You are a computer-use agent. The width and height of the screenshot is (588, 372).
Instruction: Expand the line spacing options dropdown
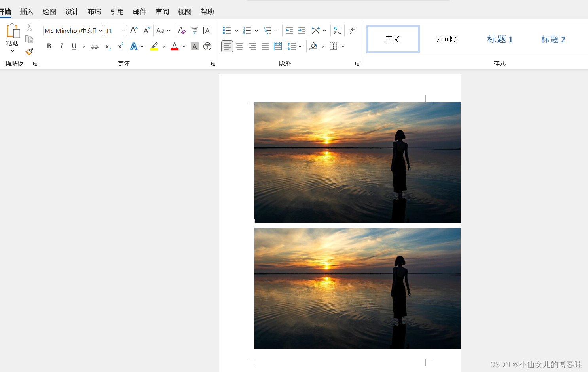[x=300, y=46]
